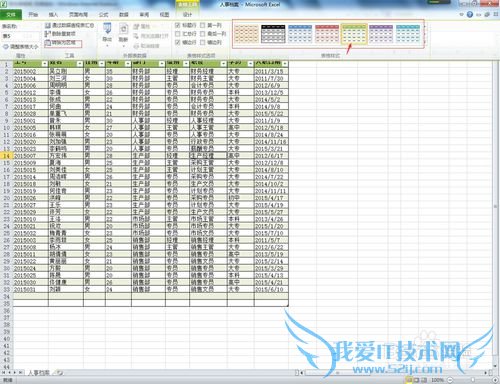Open filter dropdown for 职位 column
This screenshot has height=384, width=500.
click(x=224, y=63)
